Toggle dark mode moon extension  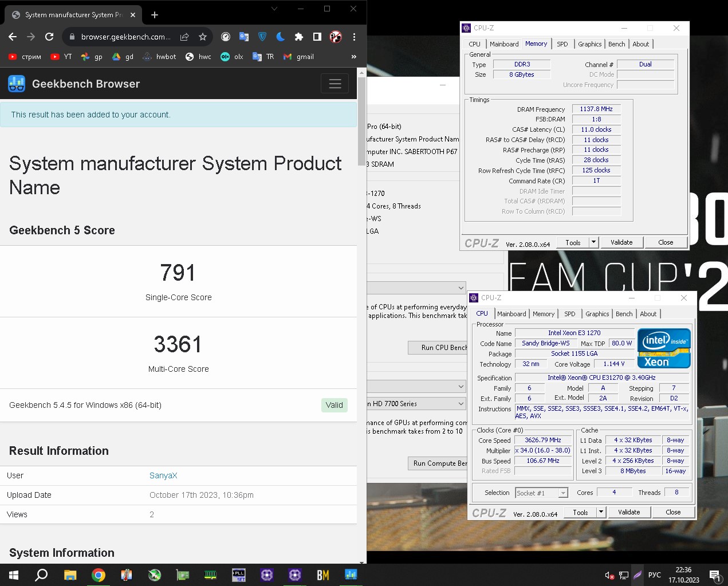pyautogui.click(x=281, y=37)
